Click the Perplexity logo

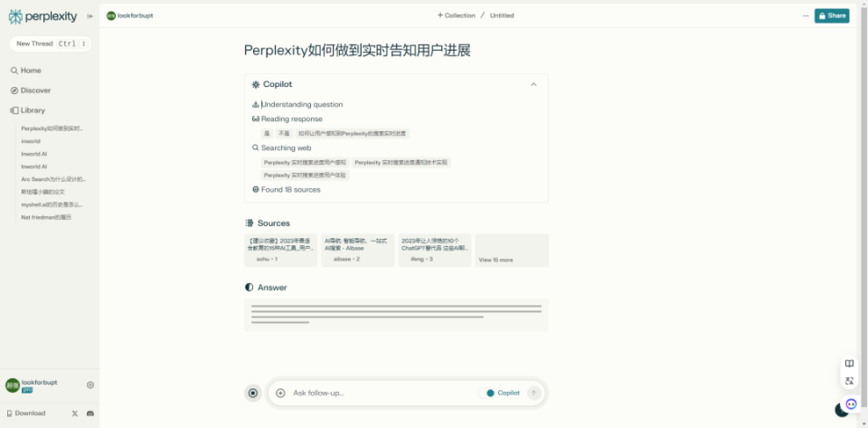[42, 16]
